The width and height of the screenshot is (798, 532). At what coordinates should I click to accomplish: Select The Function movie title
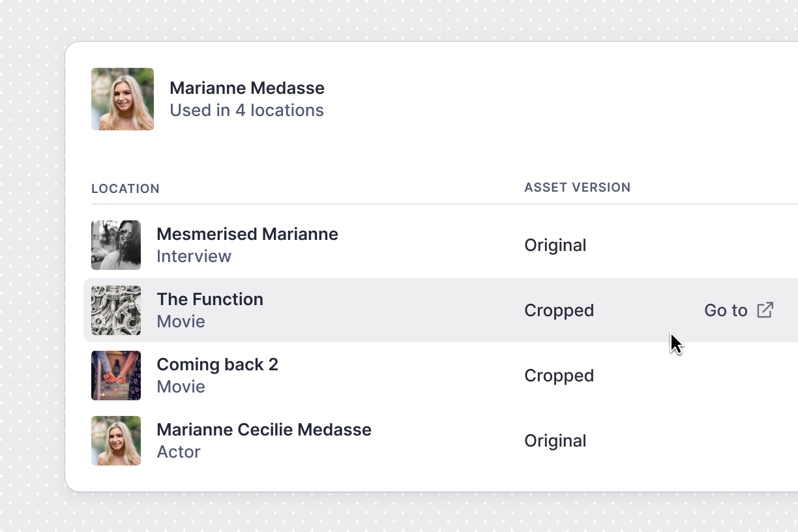coord(210,299)
